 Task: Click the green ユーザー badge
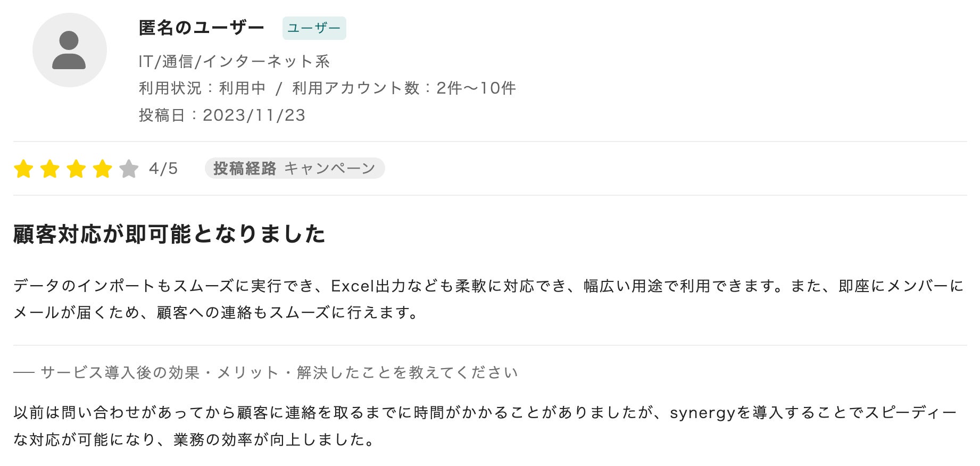point(314,28)
